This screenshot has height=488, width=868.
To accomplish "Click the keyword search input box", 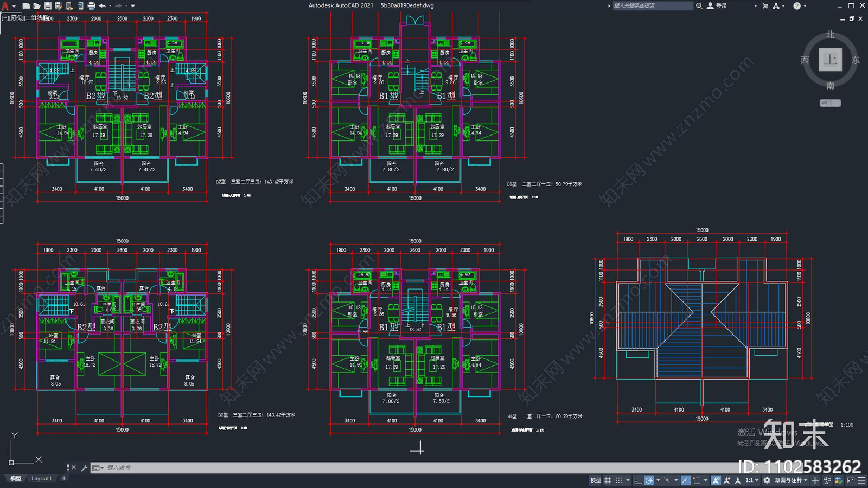I will click(653, 5).
